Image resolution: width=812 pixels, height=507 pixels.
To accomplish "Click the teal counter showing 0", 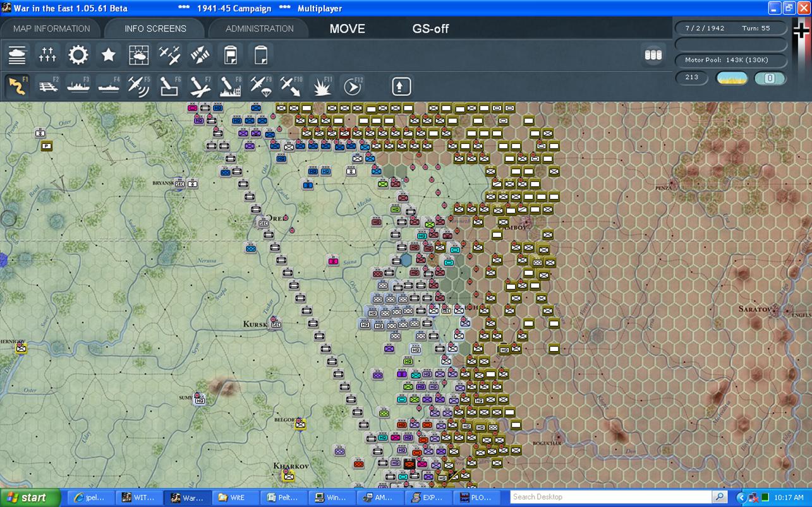I will click(770, 78).
